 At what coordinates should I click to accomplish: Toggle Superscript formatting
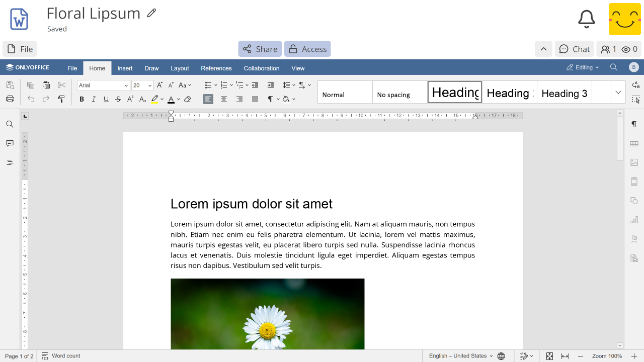(130, 99)
